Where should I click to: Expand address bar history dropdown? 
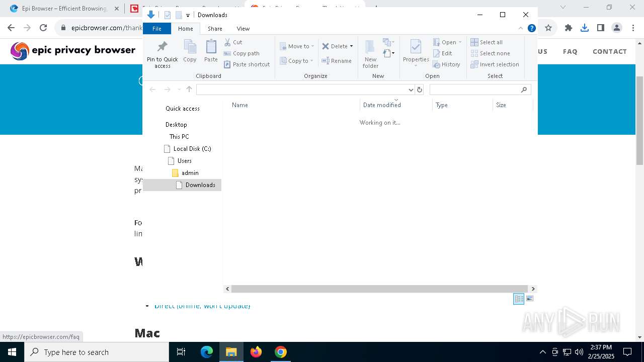coord(411,89)
